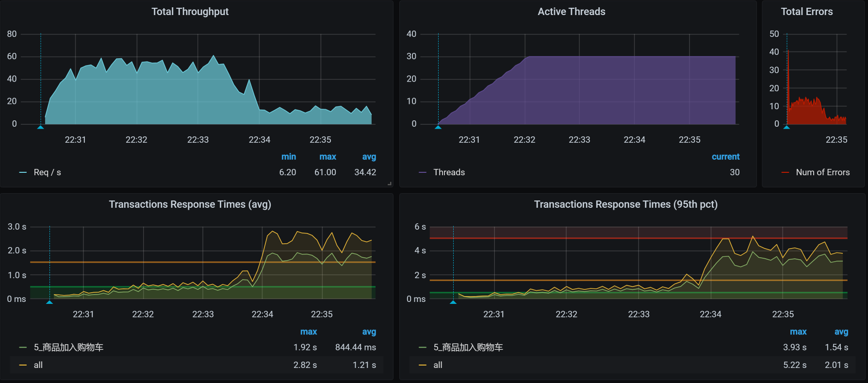Screen dimensions: 868x383
Task: Click the annotation marker in Total Throughput chart
Action: click(x=41, y=127)
